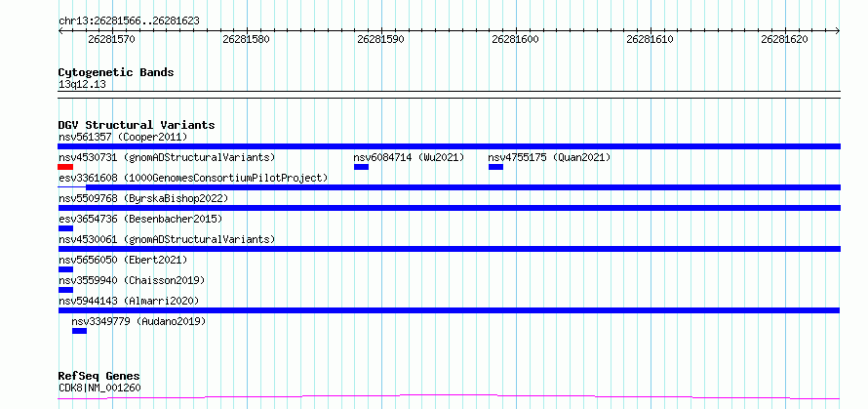Click the chr13:26281566..26281623 region label
This screenshot has width=868, height=409.
coord(129,21)
